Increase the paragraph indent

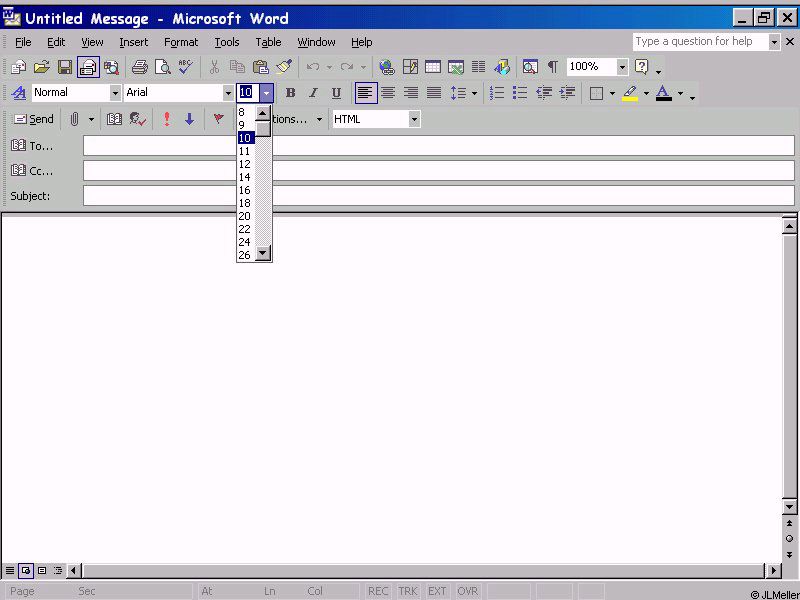567,93
